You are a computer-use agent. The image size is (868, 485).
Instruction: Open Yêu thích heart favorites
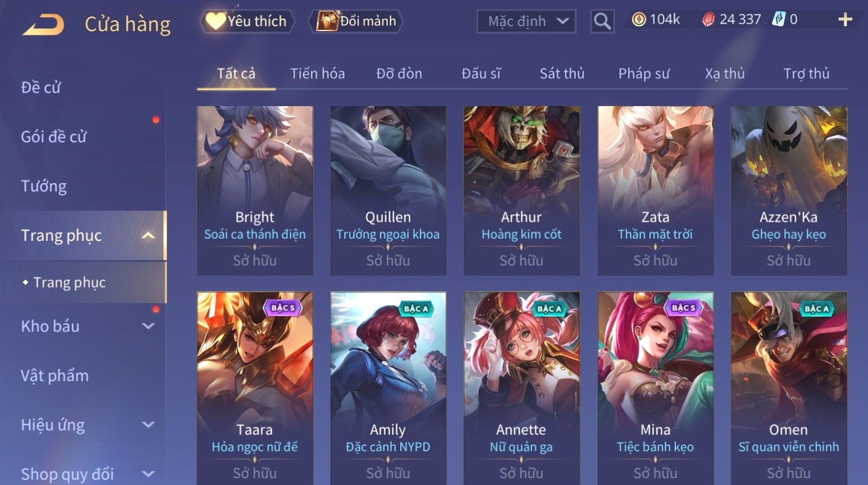pos(247,21)
